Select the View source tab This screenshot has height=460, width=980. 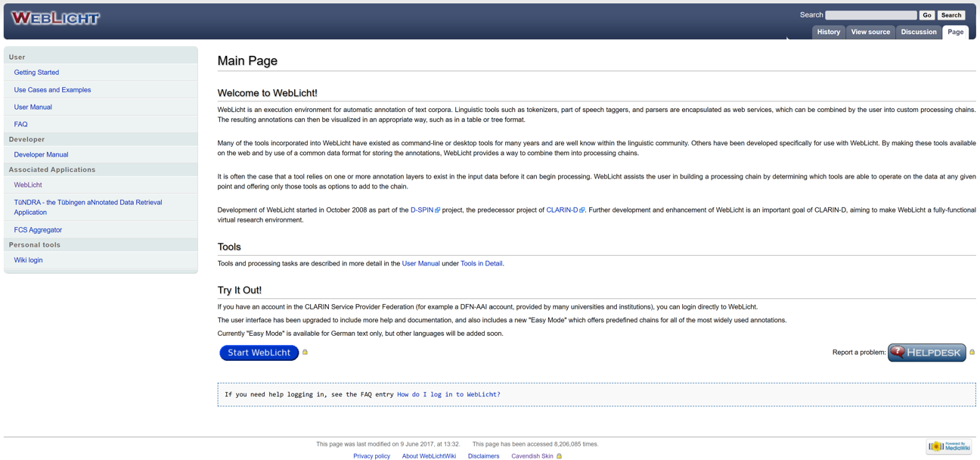tap(870, 32)
